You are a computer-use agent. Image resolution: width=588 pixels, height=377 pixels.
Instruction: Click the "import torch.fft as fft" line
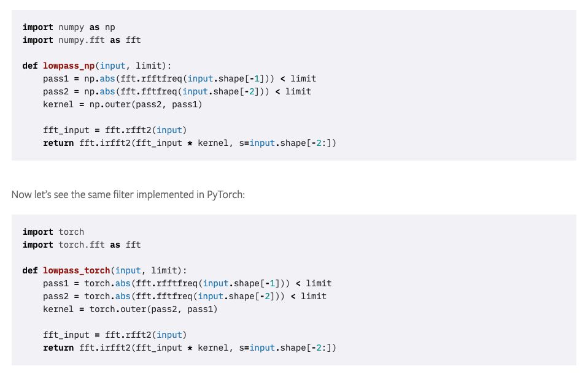82,245
